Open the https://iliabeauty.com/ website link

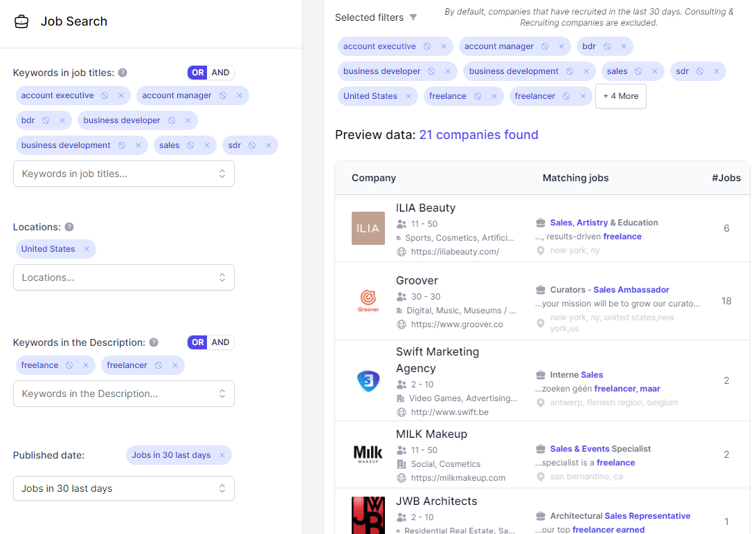455,251
